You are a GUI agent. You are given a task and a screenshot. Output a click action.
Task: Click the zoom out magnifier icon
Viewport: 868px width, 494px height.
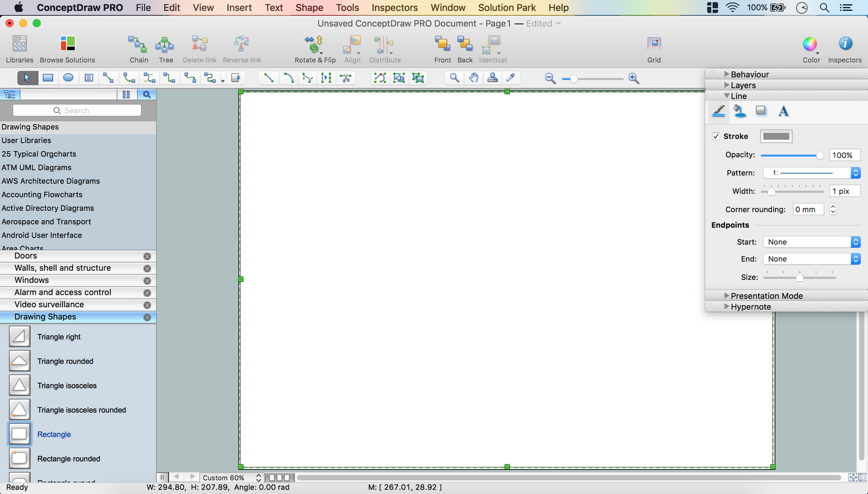tap(550, 79)
